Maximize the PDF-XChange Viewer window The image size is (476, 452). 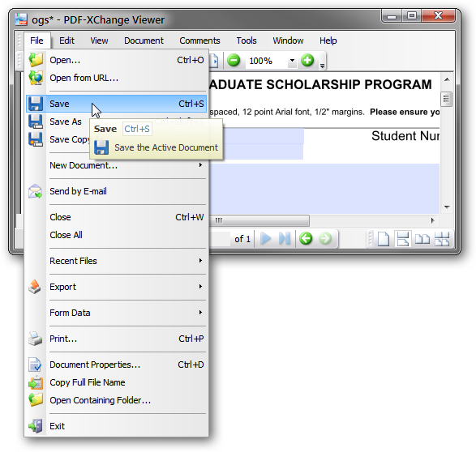click(x=412, y=15)
